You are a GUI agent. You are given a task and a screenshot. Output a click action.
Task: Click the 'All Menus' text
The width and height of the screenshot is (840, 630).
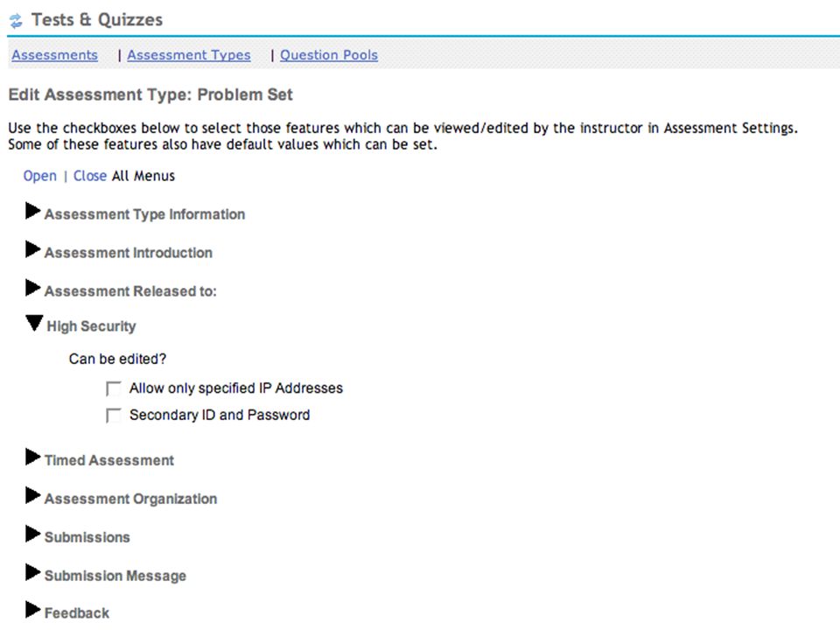pyautogui.click(x=143, y=176)
